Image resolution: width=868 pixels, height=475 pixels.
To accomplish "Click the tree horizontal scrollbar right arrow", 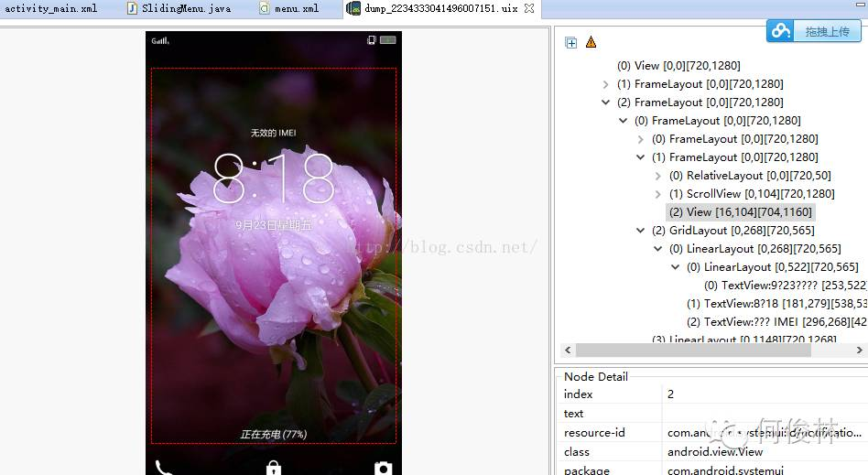I will click(x=859, y=350).
